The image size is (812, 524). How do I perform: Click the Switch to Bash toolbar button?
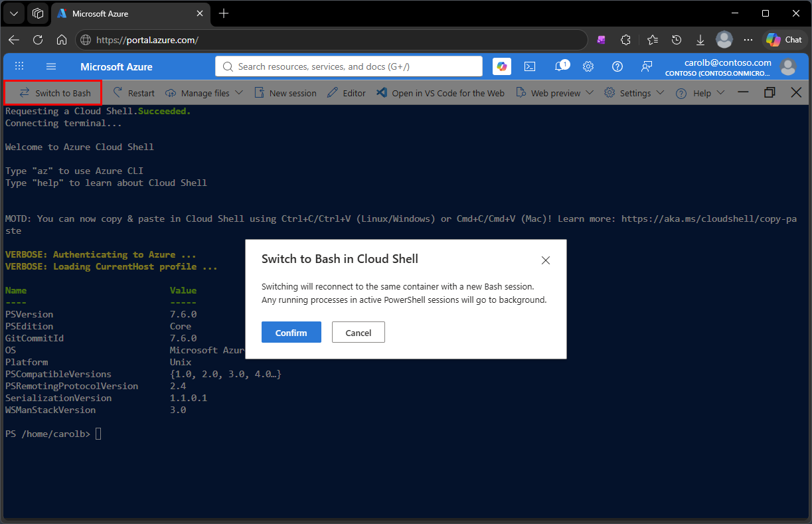click(x=54, y=93)
